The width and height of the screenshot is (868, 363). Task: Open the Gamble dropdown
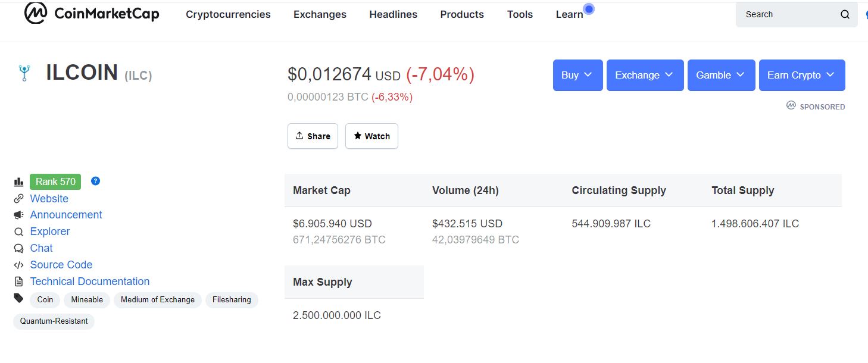(721, 75)
